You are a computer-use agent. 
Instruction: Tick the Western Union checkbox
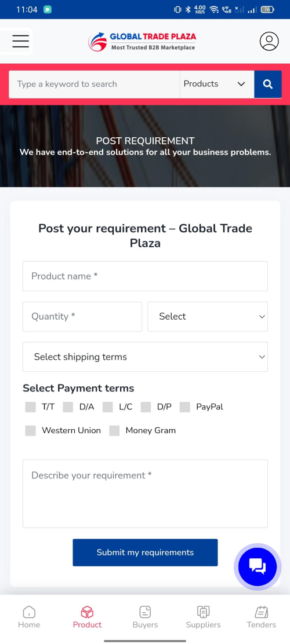click(x=30, y=430)
